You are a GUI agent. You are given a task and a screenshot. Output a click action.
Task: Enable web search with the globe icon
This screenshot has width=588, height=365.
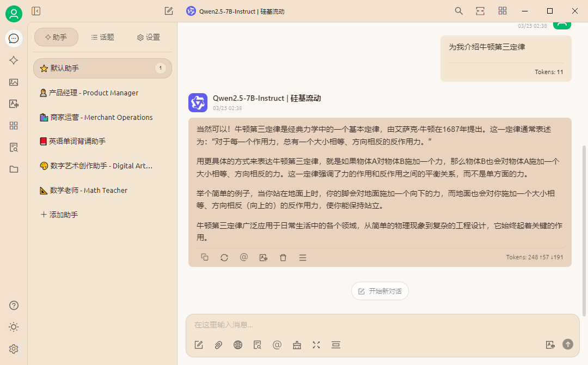tap(237, 345)
